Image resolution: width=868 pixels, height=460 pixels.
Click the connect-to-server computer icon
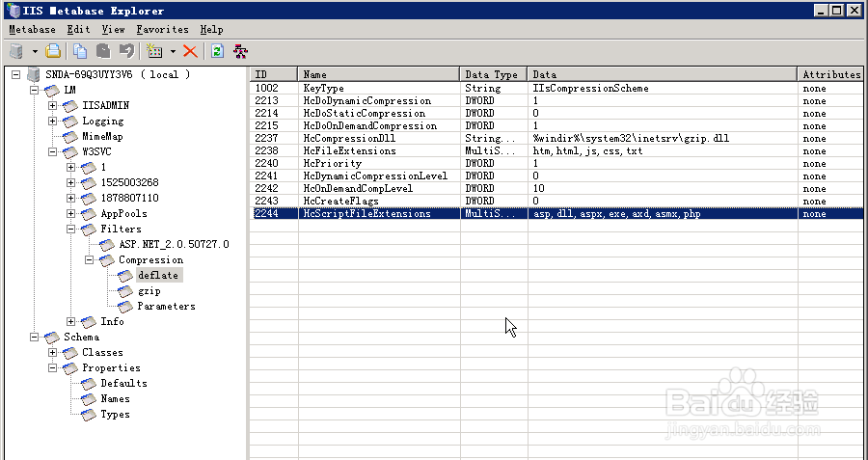(x=16, y=51)
